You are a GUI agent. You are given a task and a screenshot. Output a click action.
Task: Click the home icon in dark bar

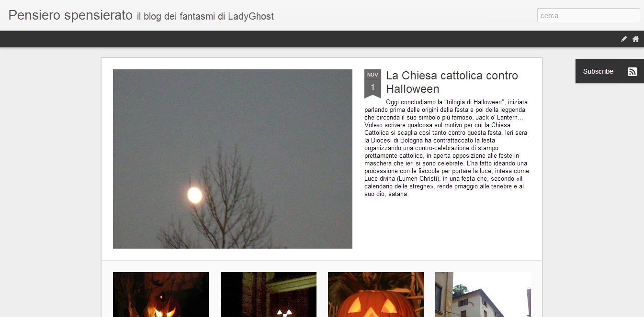pos(635,39)
